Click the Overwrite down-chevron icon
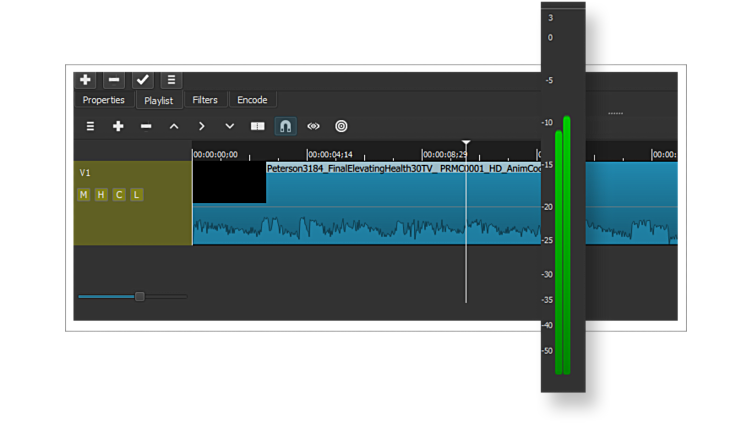Image resolution: width=752 pixels, height=423 pixels. pos(229,127)
